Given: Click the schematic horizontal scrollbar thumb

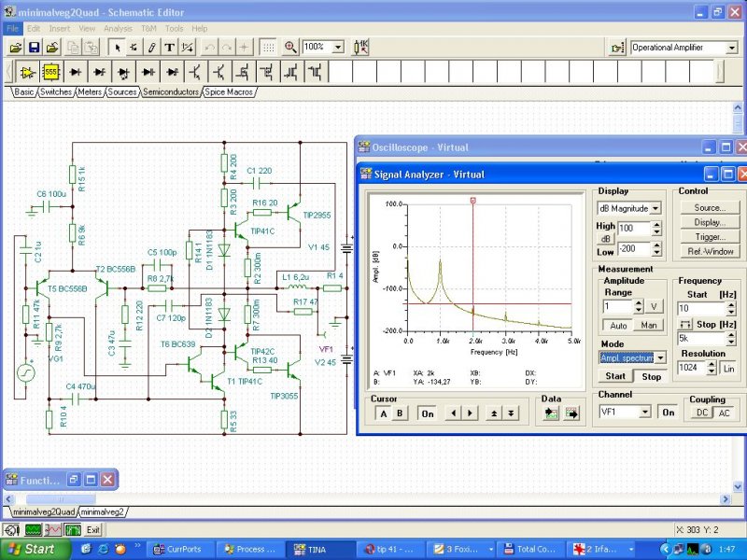Looking at the screenshot, I should [61, 499].
